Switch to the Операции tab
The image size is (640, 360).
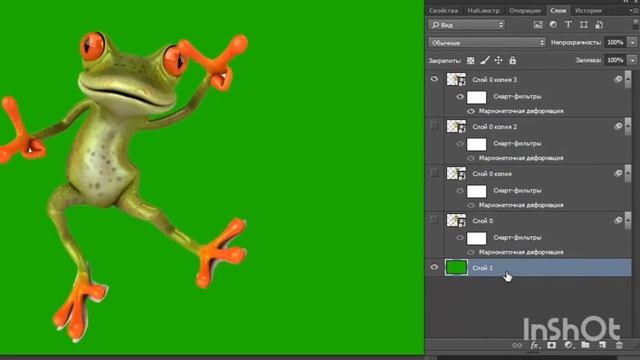[524, 10]
